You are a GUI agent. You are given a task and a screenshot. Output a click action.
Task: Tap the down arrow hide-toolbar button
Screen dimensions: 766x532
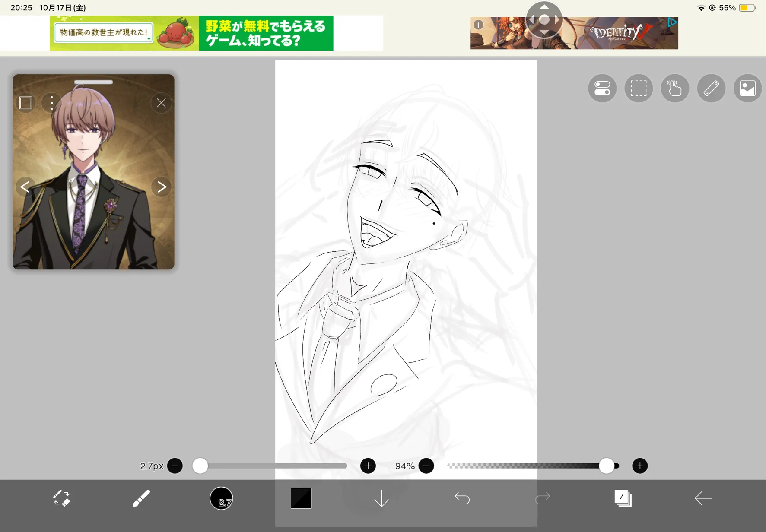[381, 499]
